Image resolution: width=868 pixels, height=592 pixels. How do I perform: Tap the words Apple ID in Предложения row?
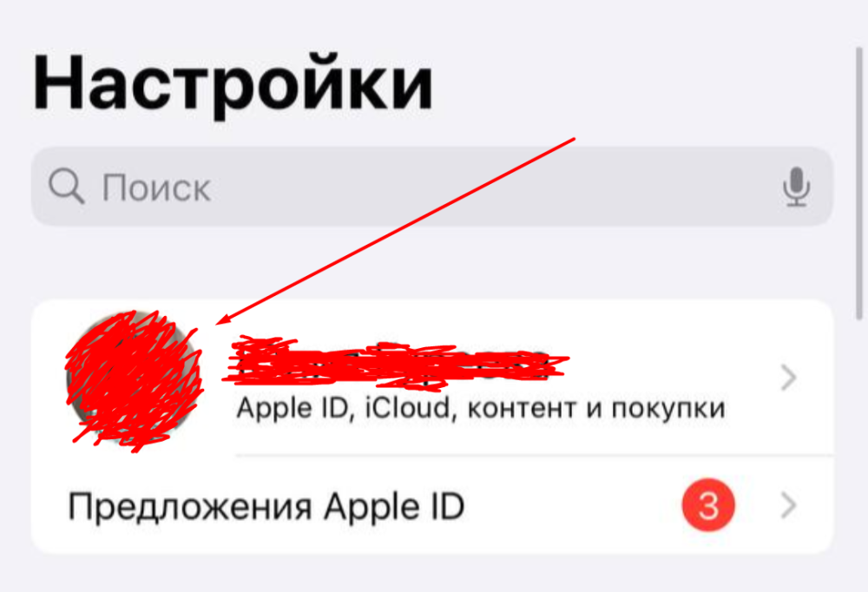point(393,506)
